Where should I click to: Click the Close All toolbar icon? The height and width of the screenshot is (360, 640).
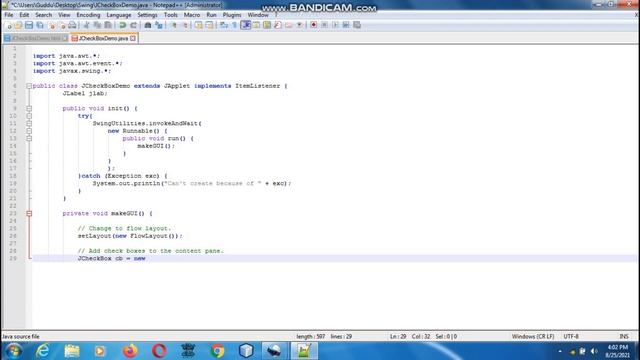[x=63, y=25]
